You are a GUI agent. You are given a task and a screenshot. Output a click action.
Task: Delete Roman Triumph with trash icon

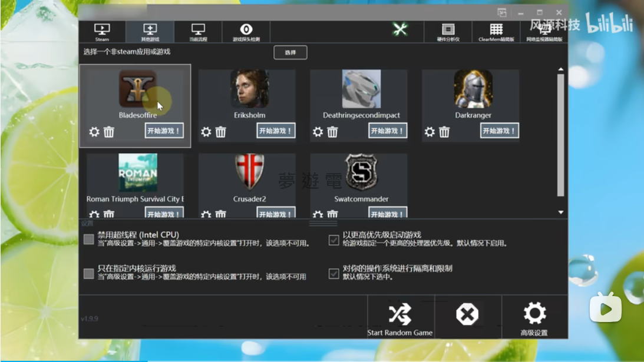click(x=109, y=214)
